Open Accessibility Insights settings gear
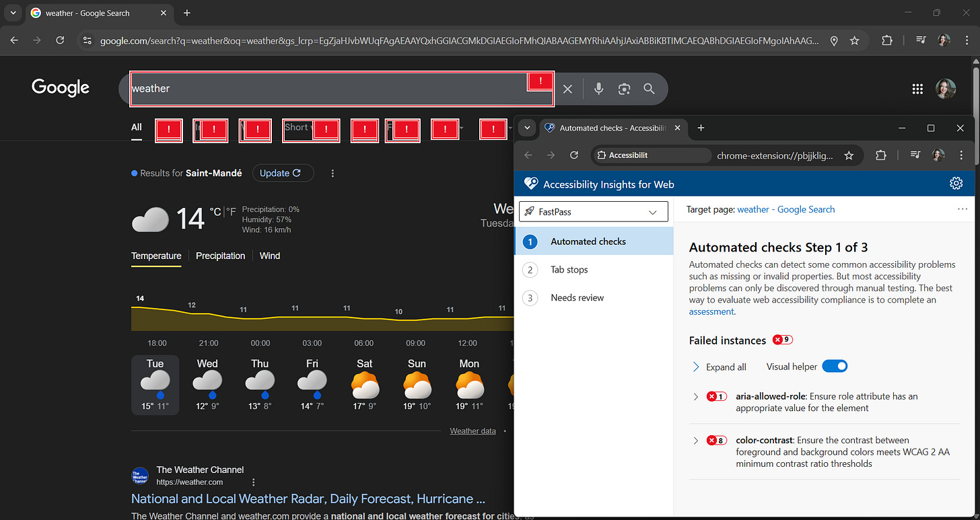The height and width of the screenshot is (520, 980). pyautogui.click(x=956, y=184)
